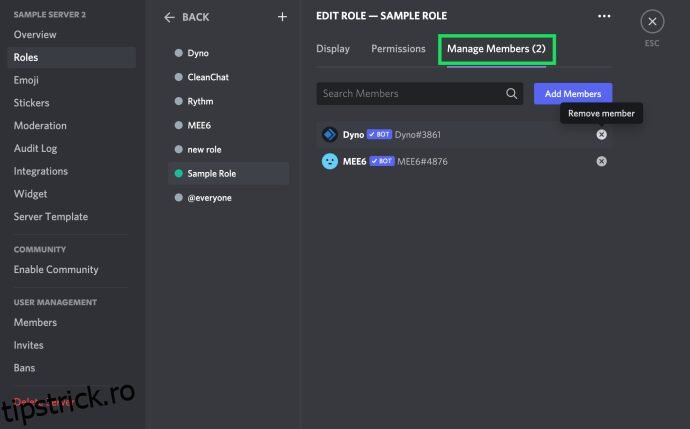Go back using the BACK arrow
Viewport: 690px width, 429px height.
(186, 17)
